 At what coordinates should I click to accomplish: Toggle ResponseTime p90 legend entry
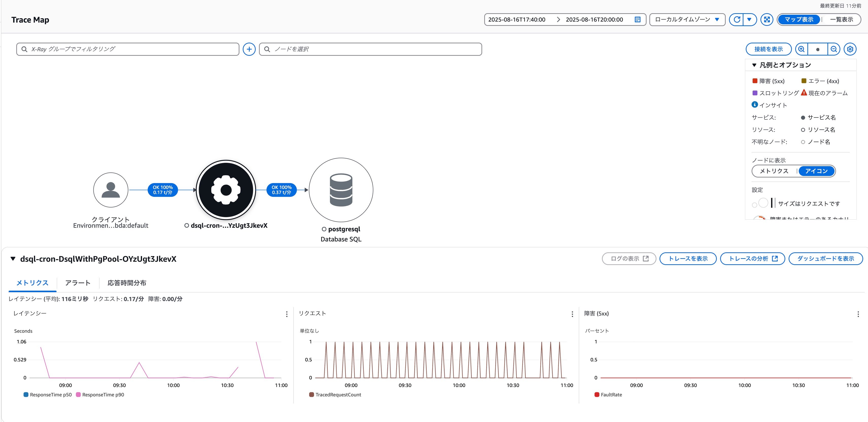100,395
